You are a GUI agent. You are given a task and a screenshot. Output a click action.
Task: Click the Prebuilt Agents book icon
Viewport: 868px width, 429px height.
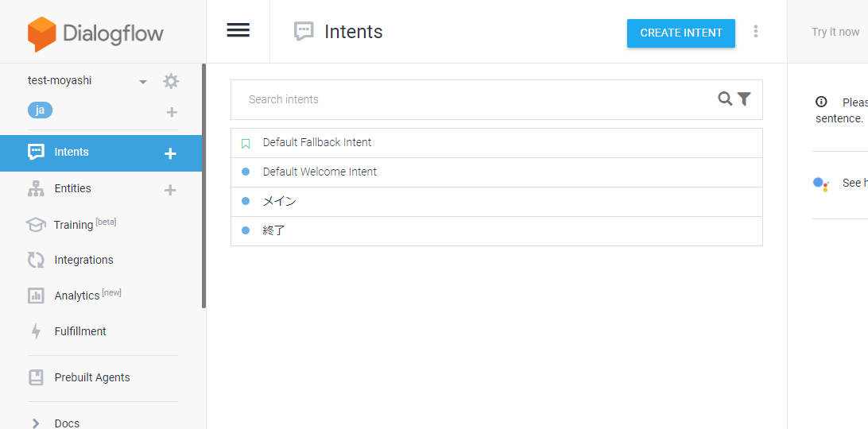tap(36, 377)
